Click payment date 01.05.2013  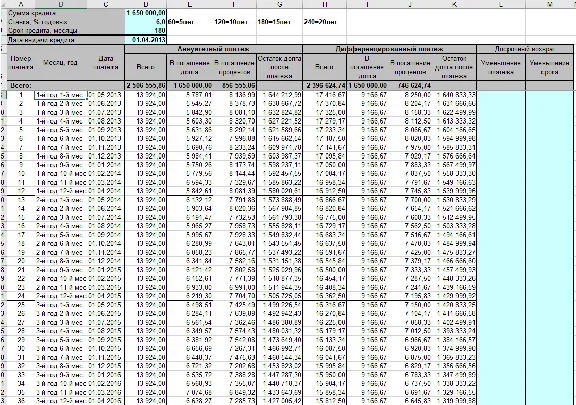[106, 95]
